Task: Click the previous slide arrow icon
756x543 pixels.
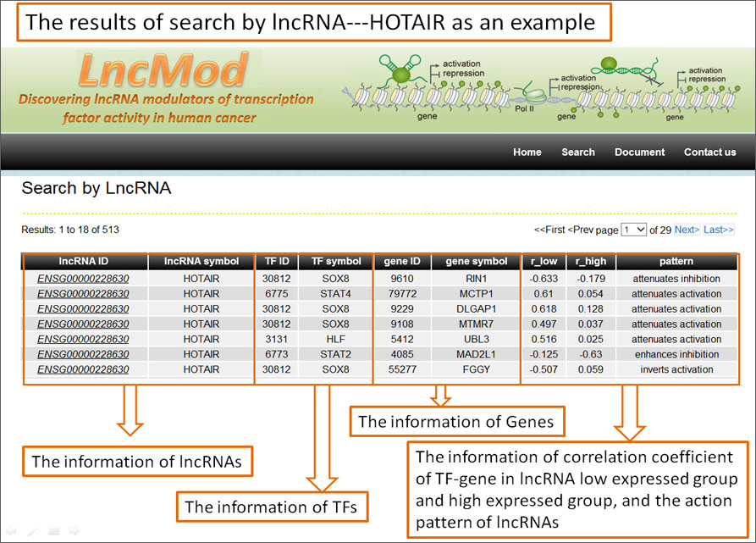Action: click(11, 531)
